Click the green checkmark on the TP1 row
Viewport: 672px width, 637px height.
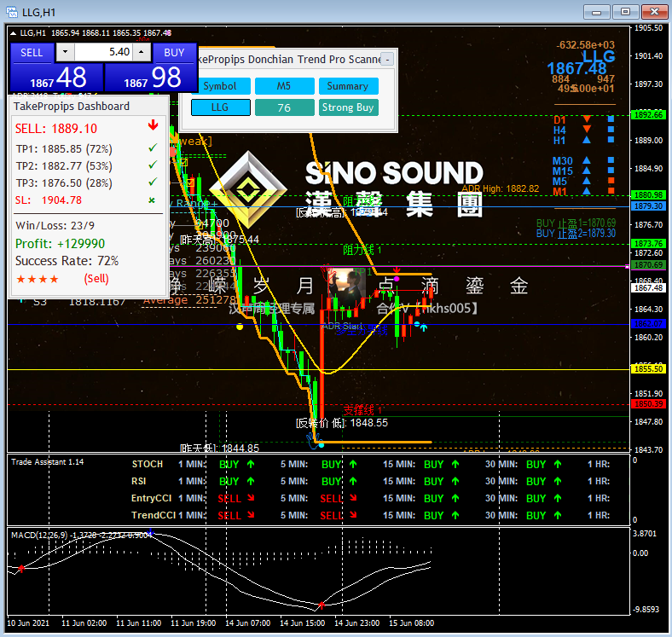(153, 148)
